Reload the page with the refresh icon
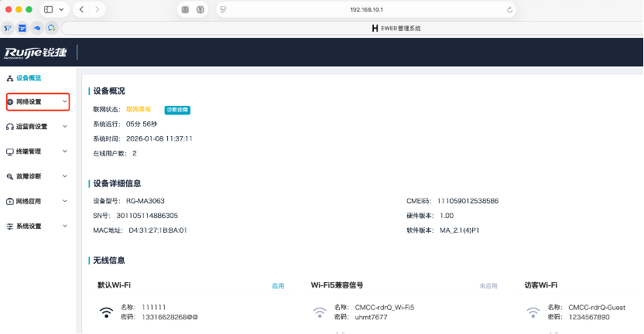Image resolution: width=644 pixels, height=334 pixels. pos(509,9)
